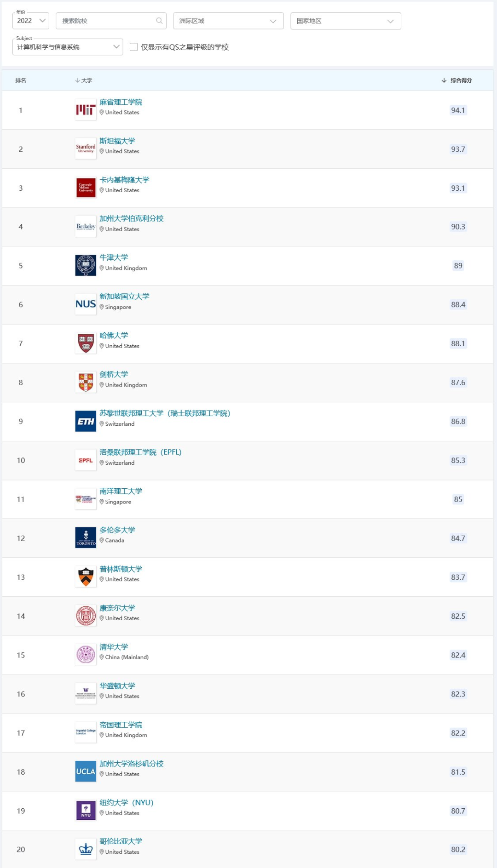Screen dimensions: 497x868
Task: Click the UCLA logo icon
Action: tap(86, 771)
